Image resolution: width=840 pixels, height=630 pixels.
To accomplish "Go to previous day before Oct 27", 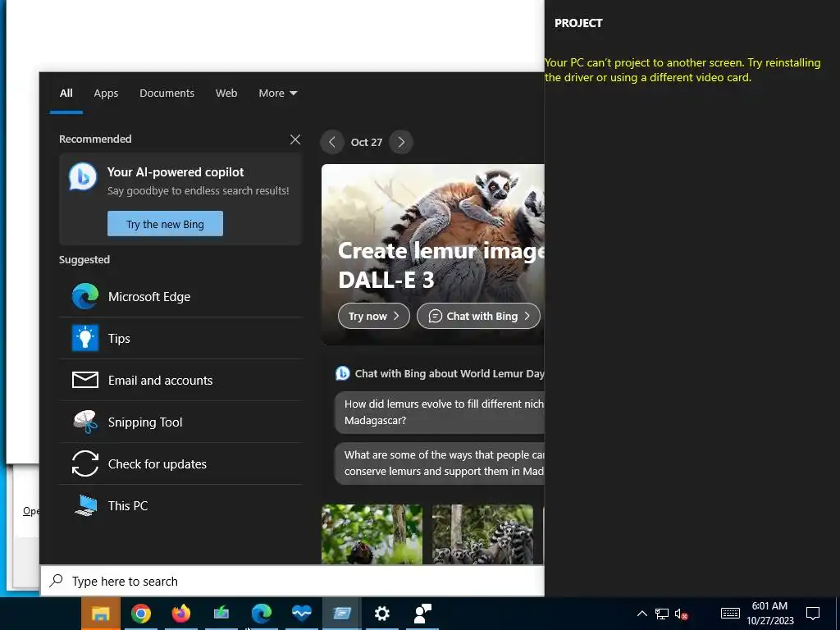I will click(332, 142).
